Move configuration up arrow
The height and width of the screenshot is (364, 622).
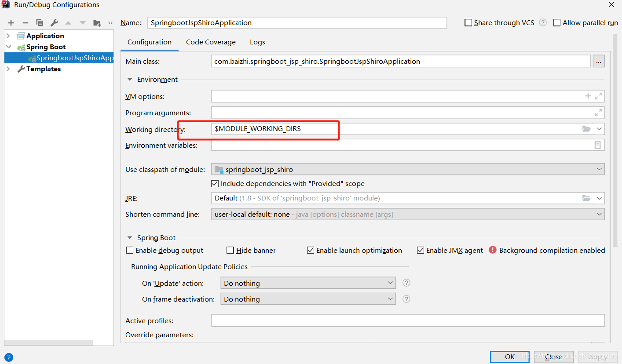point(68,23)
